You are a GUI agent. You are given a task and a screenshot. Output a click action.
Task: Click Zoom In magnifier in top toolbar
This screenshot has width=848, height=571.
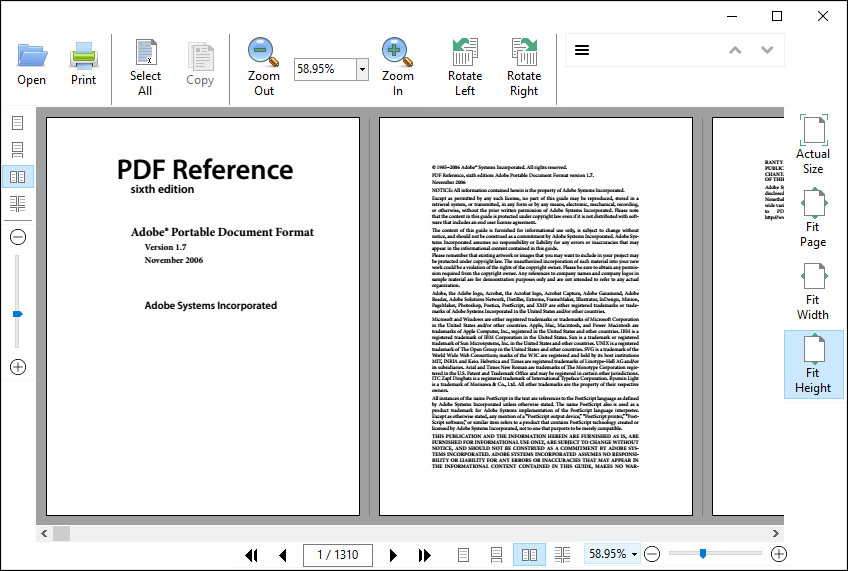(x=398, y=68)
